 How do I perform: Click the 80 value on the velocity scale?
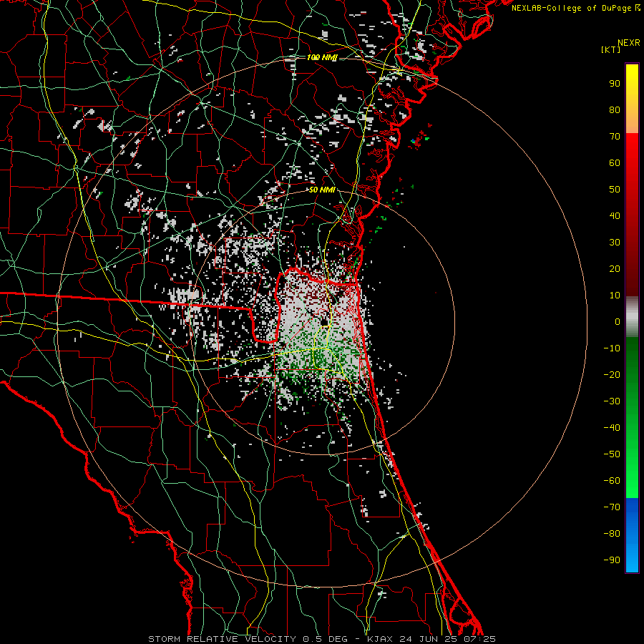(615, 110)
